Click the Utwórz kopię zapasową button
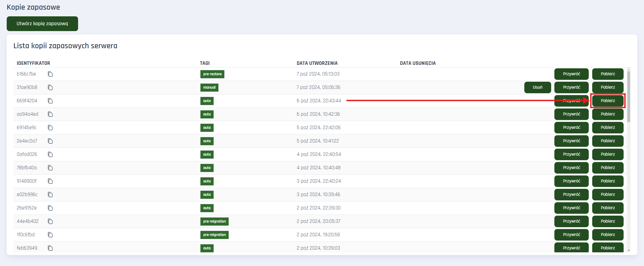Viewport: 644px width, 266px height. pos(42,24)
